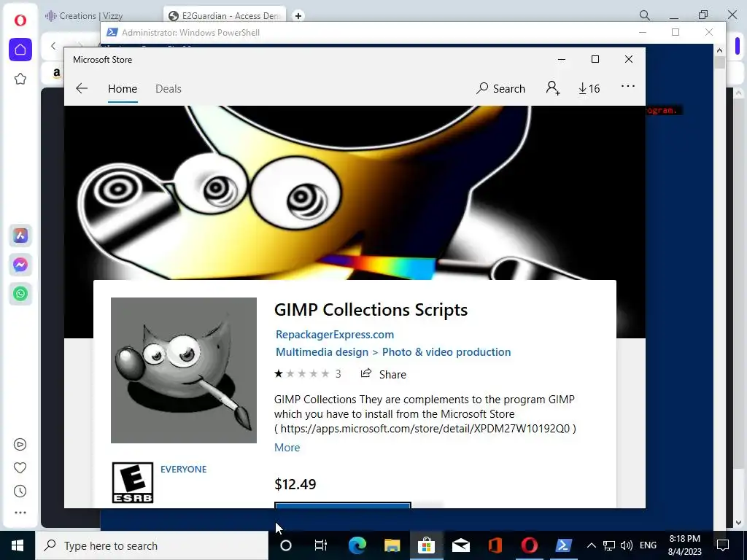Viewport: 747px width, 560px height.
Task: Open Cortana from the taskbar
Action: coord(286,545)
